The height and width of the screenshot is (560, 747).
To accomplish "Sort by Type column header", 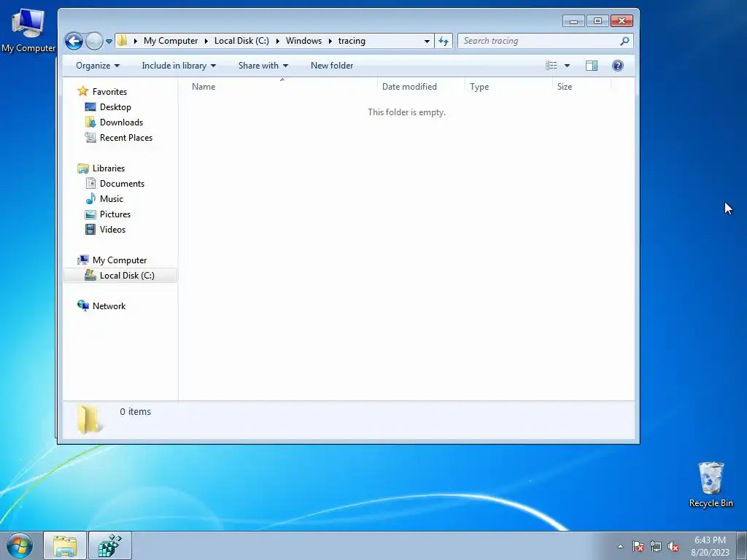I will point(508,87).
